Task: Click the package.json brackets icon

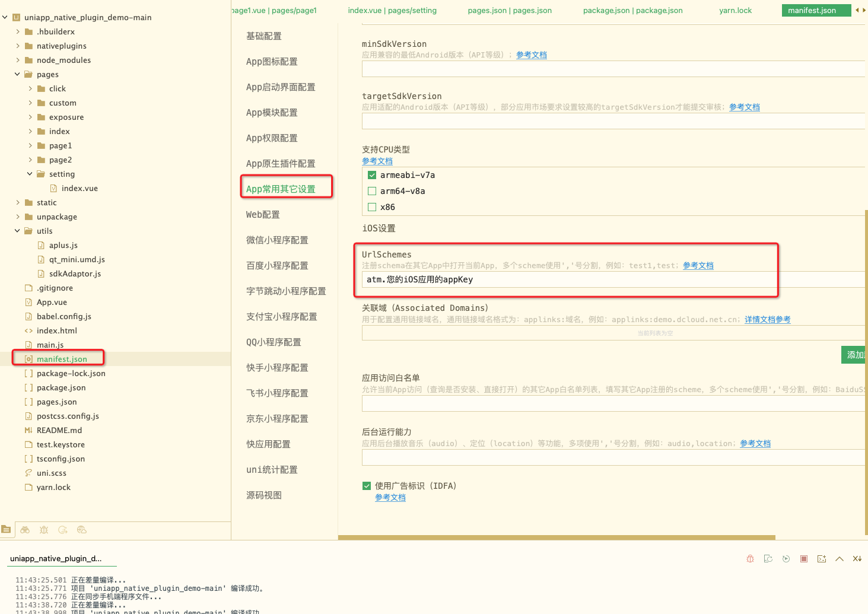Action: (x=28, y=387)
